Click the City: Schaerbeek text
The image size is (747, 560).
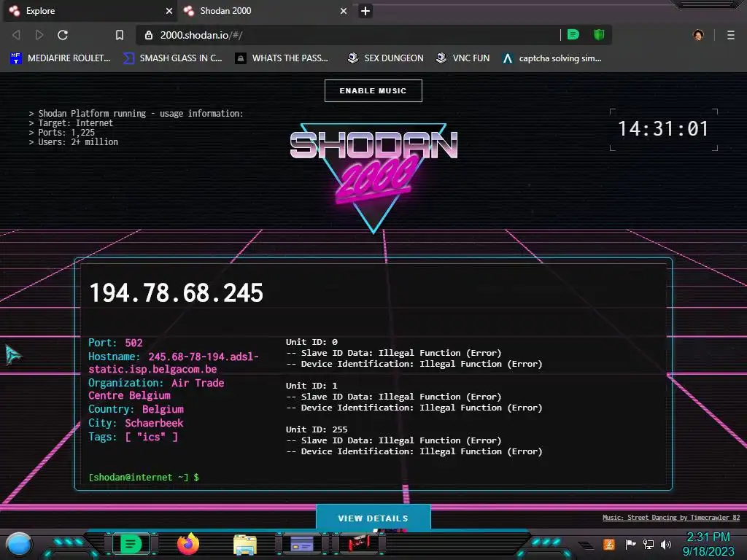click(x=136, y=424)
